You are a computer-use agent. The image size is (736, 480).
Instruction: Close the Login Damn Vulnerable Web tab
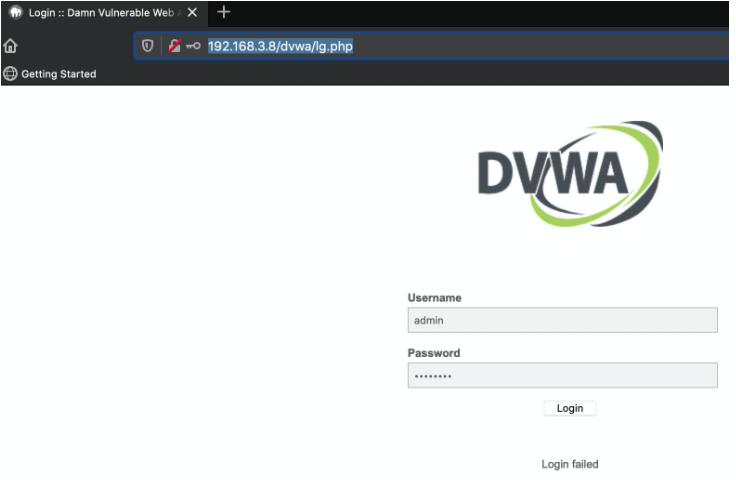coord(192,13)
